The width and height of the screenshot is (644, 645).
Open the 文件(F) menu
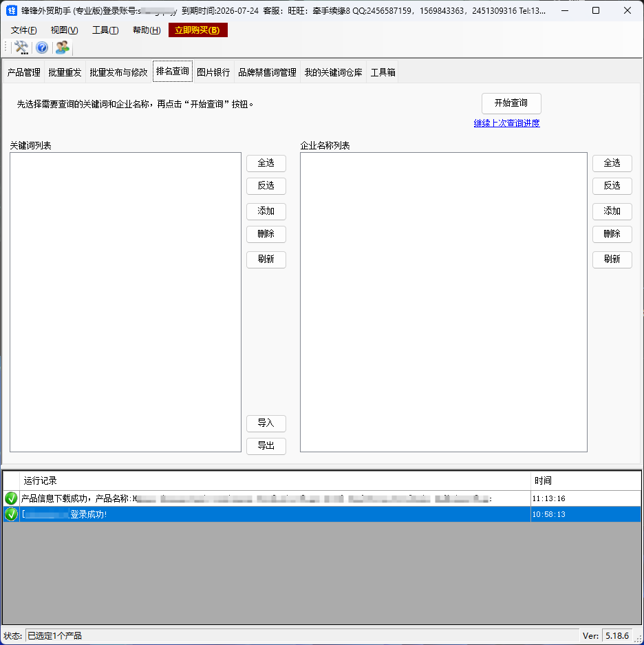(24, 30)
